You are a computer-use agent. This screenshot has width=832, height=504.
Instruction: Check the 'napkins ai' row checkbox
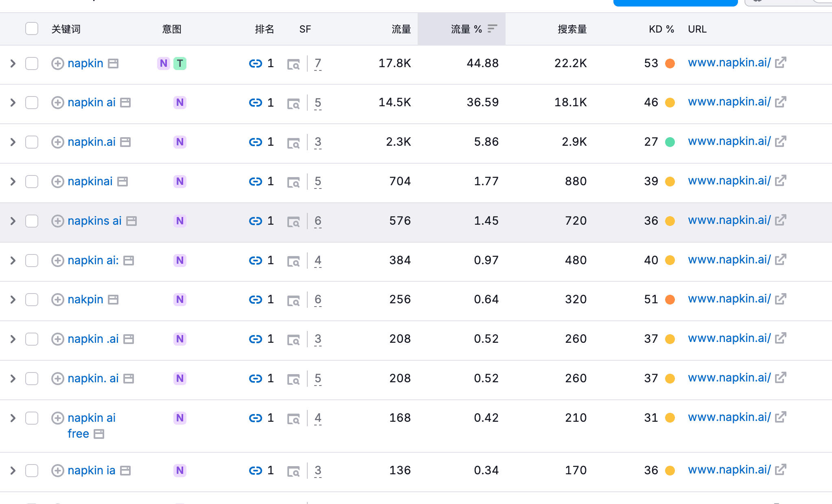tap(32, 221)
